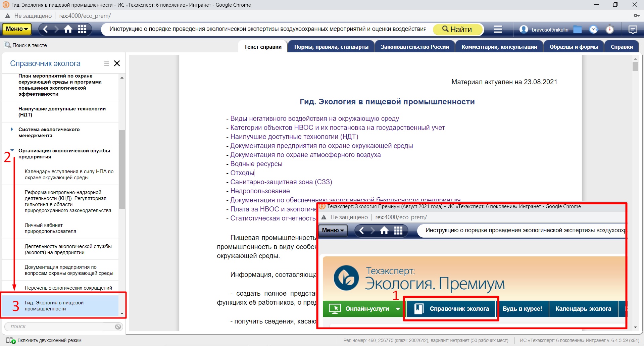Open link Наилучшие доступные технологии (НДТ)

tap(294, 137)
